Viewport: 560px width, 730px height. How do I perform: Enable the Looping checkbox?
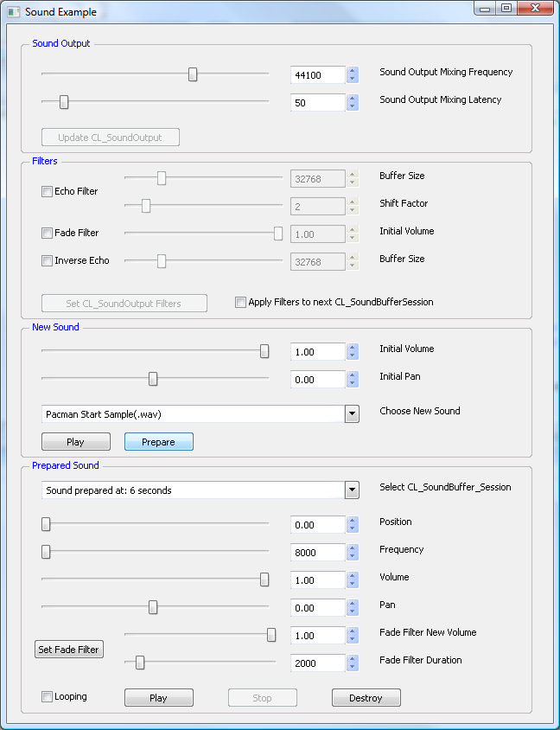tap(48, 696)
